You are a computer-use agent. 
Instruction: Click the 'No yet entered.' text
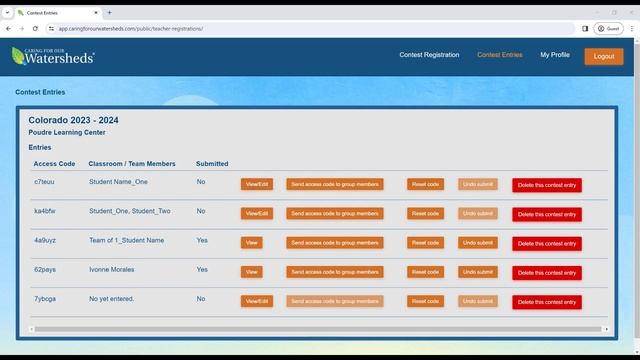[x=111, y=299]
